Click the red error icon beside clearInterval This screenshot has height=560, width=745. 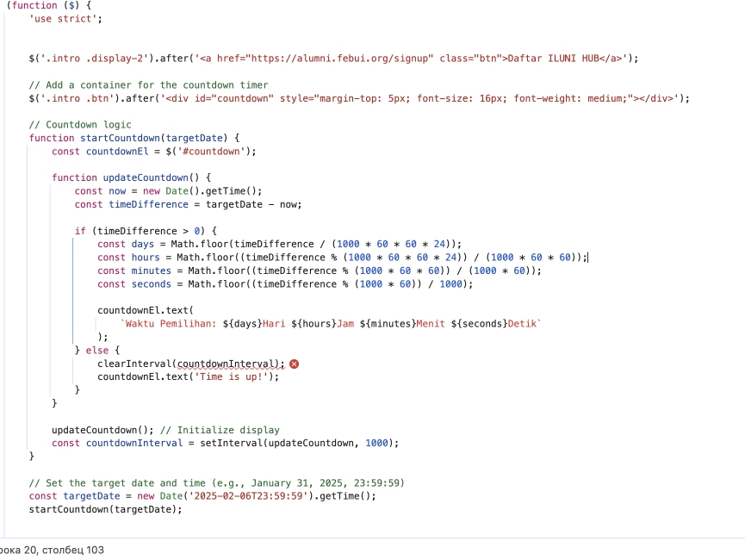(295, 364)
